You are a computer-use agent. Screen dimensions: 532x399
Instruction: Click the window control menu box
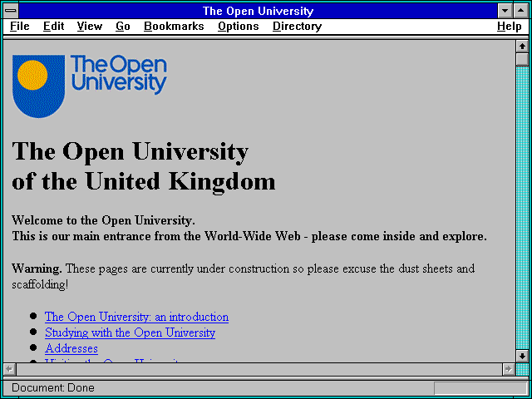pyautogui.click(x=11, y=11)
